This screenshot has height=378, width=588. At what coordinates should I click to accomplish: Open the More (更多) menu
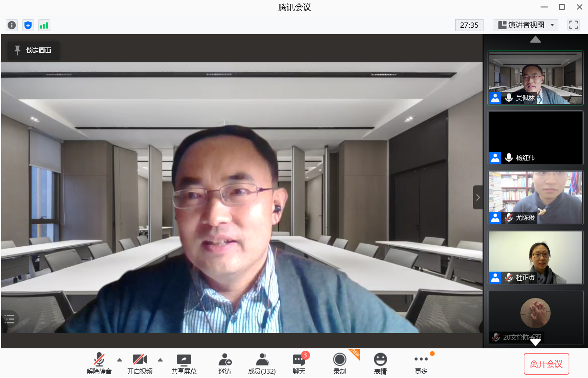click(x=421, y=364)
